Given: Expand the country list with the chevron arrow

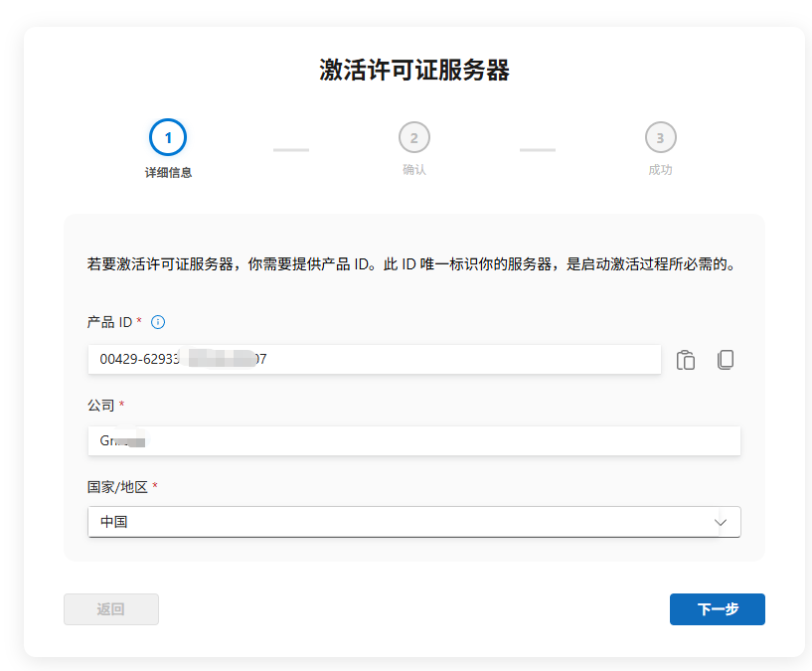Looking at the screenshot, I should (721, 522).
